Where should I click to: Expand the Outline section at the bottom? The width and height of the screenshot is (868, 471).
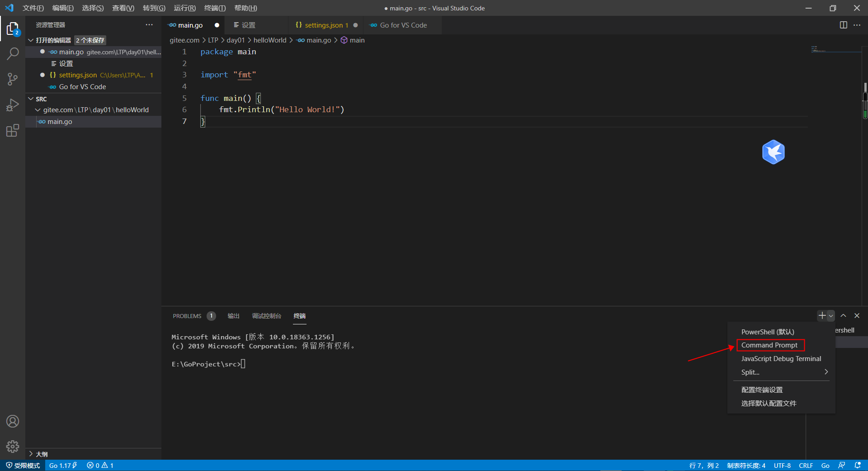[x=31, y=454]
